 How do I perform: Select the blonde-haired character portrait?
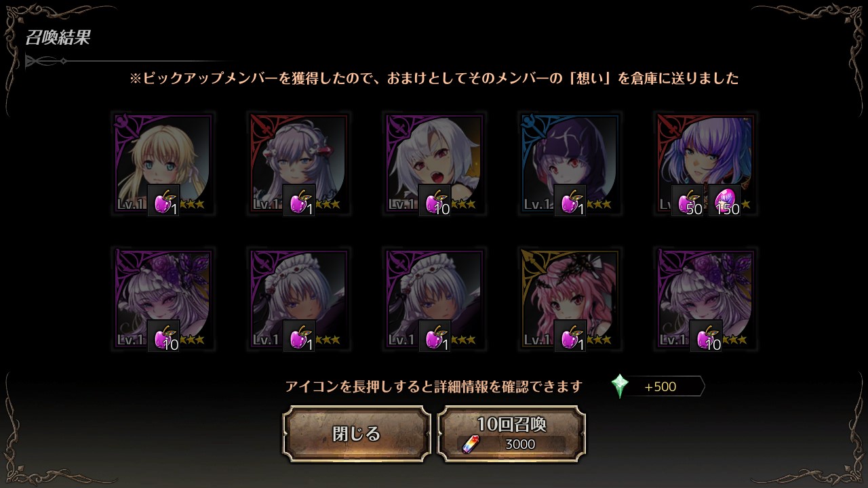pyautogui.click(x=163, y=164)
